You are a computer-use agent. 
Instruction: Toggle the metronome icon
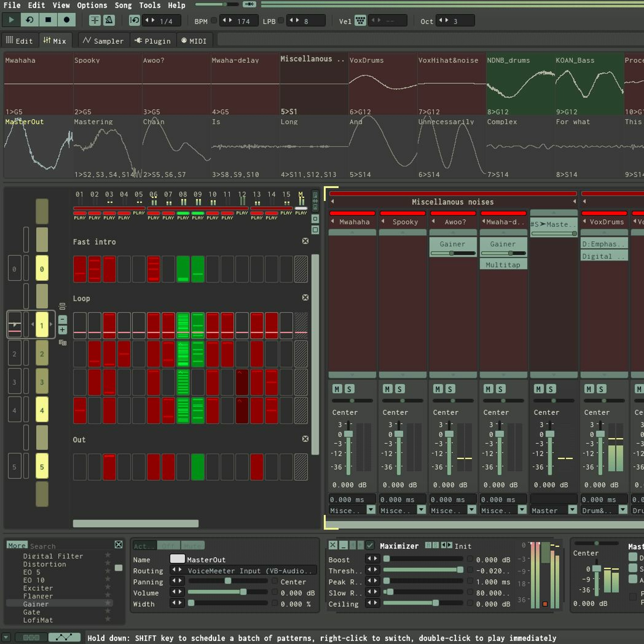[109, 21]
